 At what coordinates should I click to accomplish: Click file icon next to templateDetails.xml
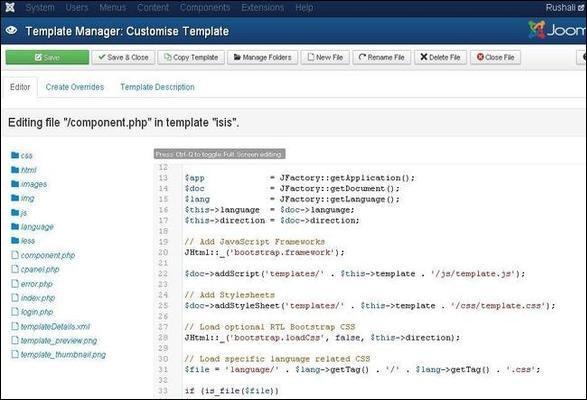tap(15, 326)
